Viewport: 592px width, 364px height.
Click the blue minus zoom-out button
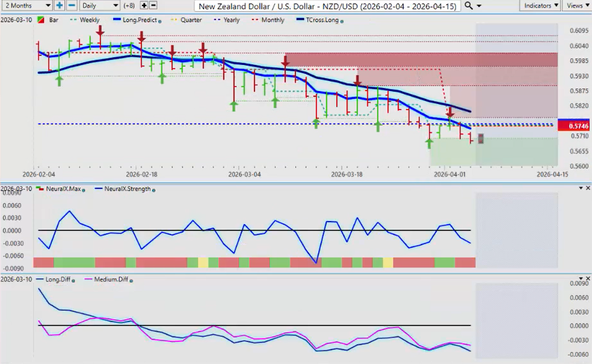tap(71, 6)
